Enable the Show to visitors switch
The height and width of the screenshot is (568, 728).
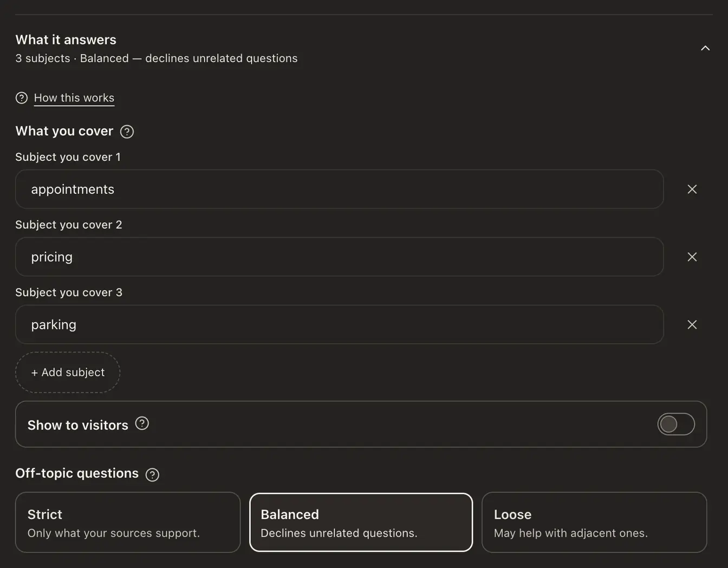(x=676, y=424)
